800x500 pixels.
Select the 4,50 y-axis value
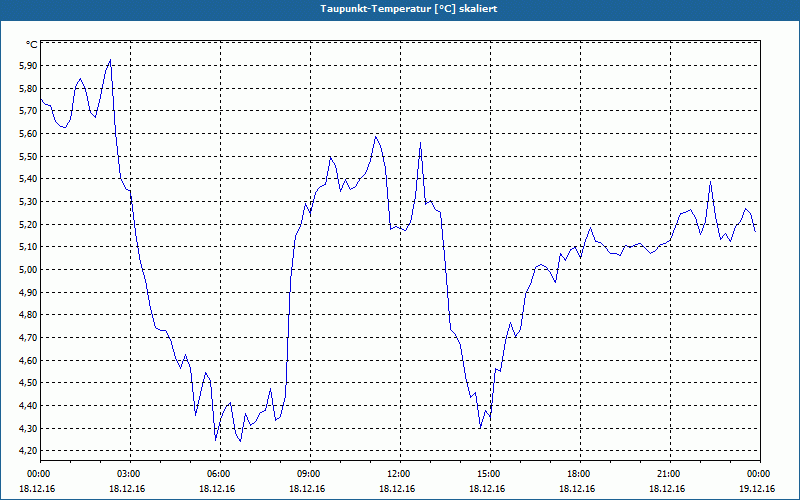tap(29, 383)
